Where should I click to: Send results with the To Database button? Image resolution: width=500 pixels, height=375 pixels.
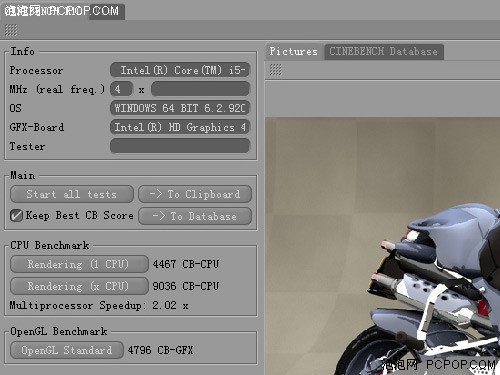[195, 216]
